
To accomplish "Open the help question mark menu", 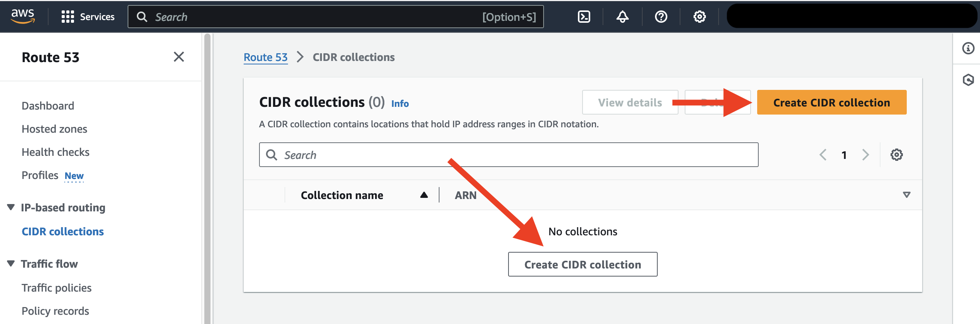I will click(x=661, y=17).
